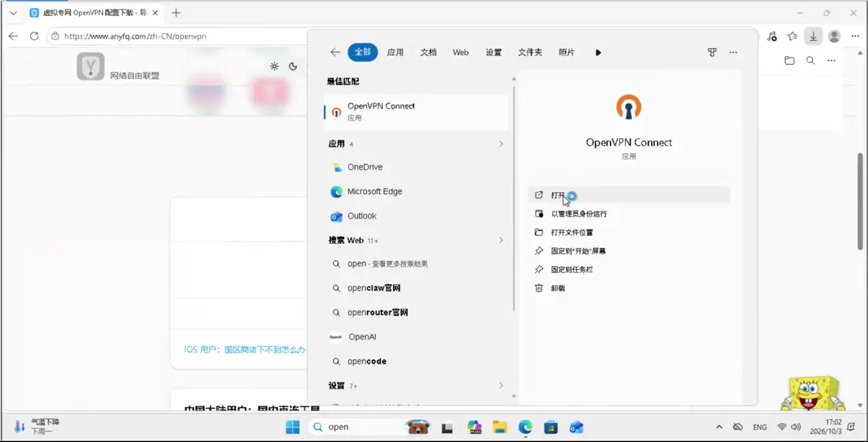Screen dimensions: 868x442
Task: Expand the 搜索 Web results section
Action: coord(500,241)
